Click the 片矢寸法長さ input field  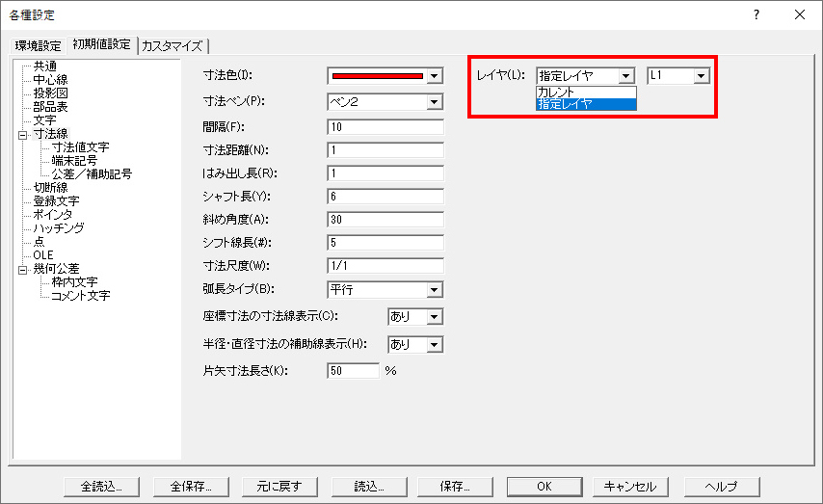pyautogui.click(x=354, y=370)
